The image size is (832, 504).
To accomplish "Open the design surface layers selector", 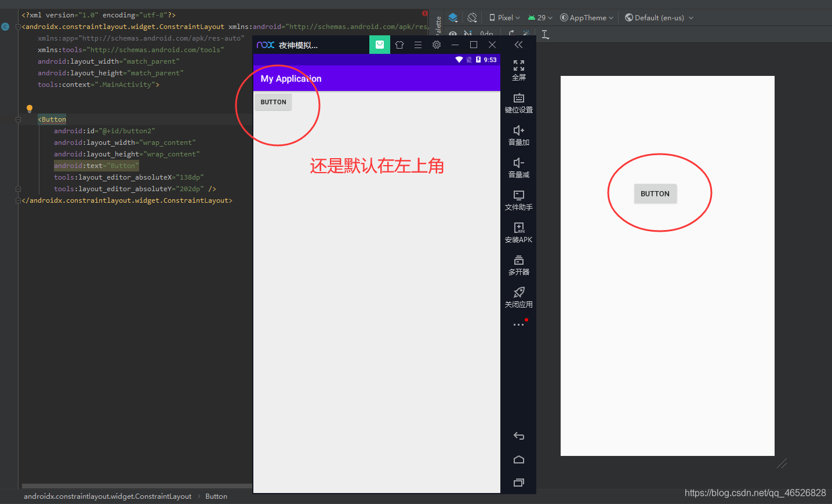I will coord(453,17).
